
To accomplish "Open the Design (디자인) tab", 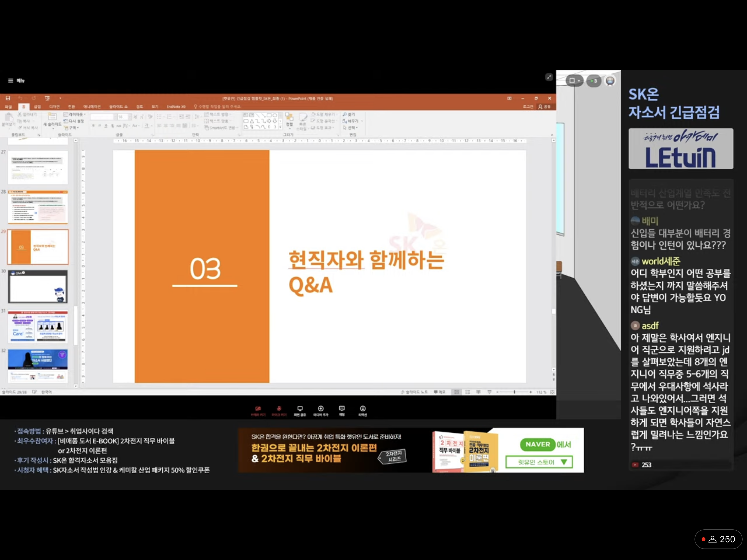I will 54,106.
